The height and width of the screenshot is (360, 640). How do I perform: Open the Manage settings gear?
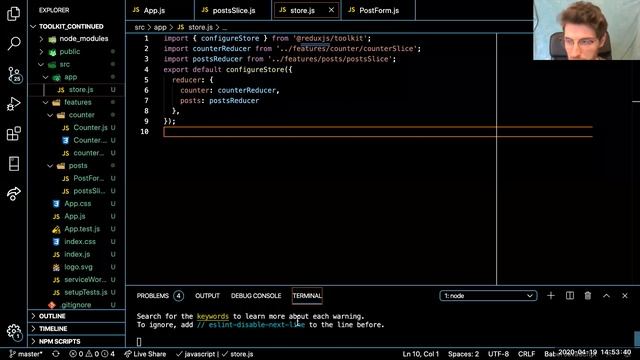[x=14, y=331]
